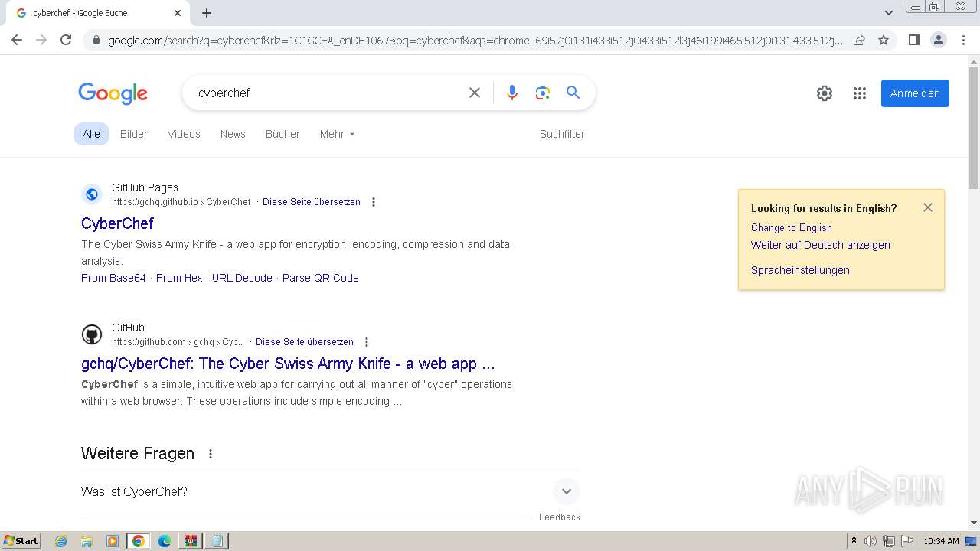Close the cyberchef Google Suche tab
This screenshot has height=551, width=980.
pyautogui.click(x=178, y=13)
